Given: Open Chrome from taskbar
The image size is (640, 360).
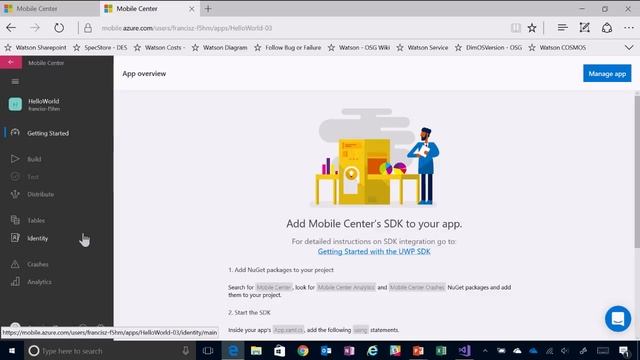Looking at the screenshot, I should click(x=302, y=351).
